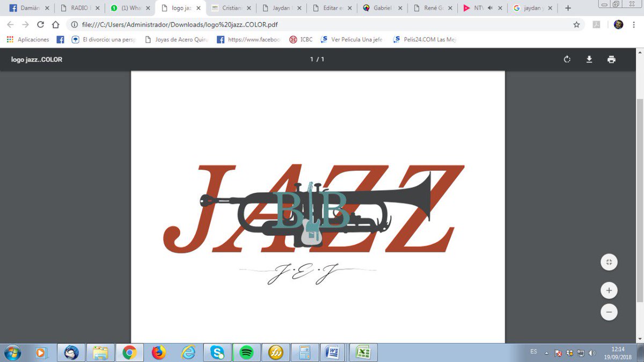Click the ES language indicator

[x=533, y=352]
